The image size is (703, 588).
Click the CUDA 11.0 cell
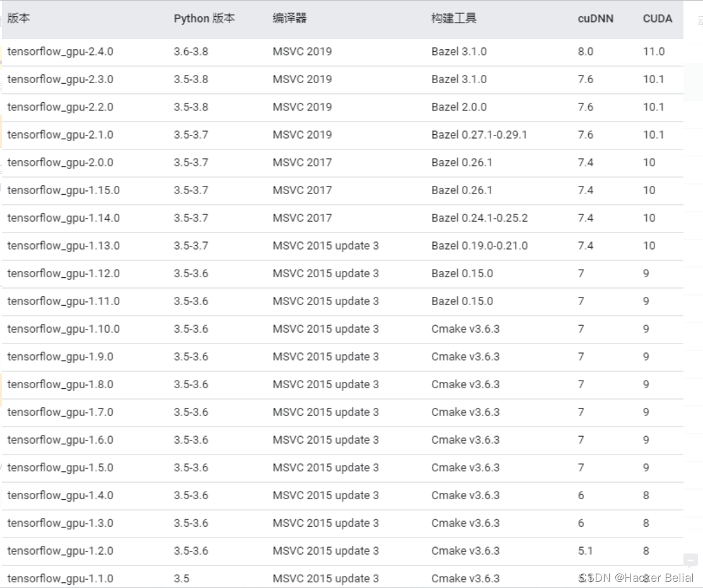pos(654,52)
